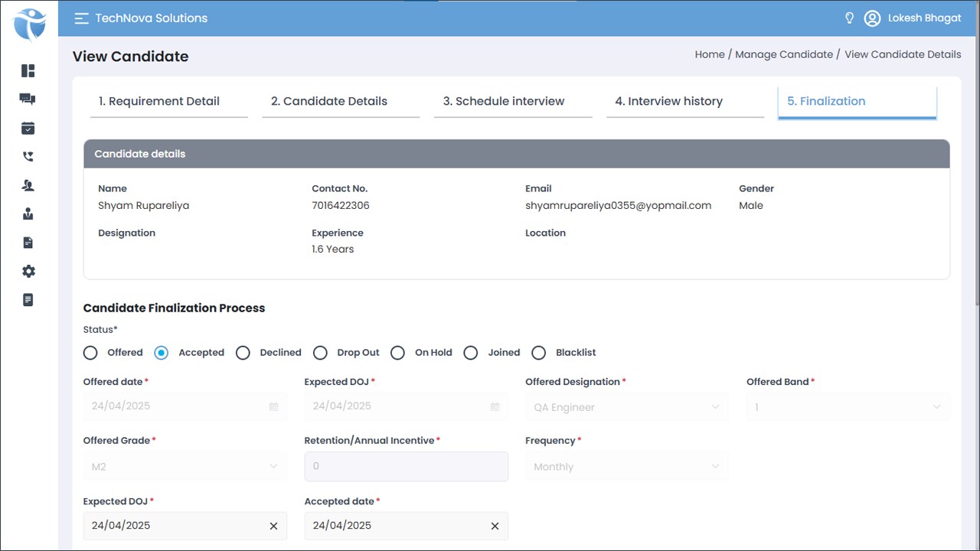
Task: Open the Offered Designation dropdown
Action: click(x=627, y=407)
